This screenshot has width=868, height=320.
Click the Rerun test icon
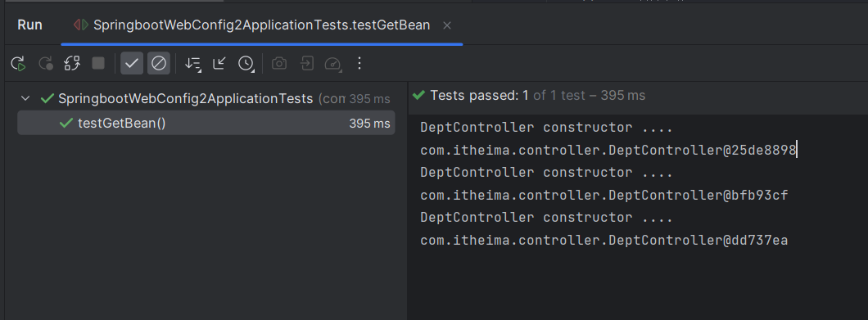18,64
